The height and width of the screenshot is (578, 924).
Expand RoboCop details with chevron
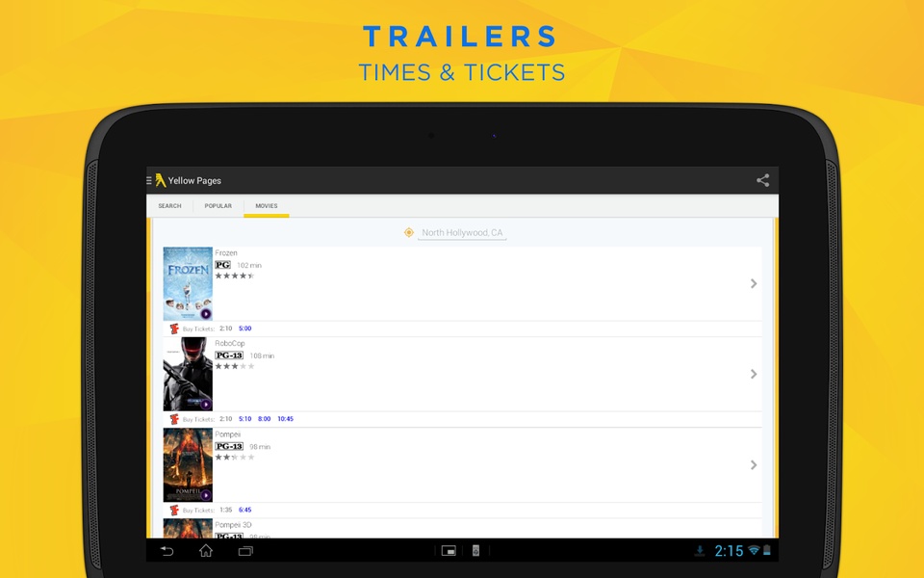click(753, 374)
